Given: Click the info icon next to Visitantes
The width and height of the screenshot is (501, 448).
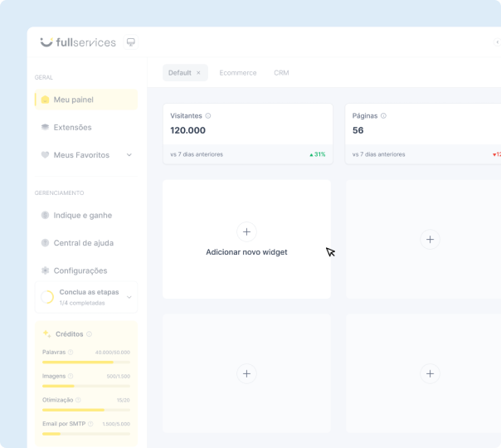Looking at the screenshot, I should (x=208, y=116).
